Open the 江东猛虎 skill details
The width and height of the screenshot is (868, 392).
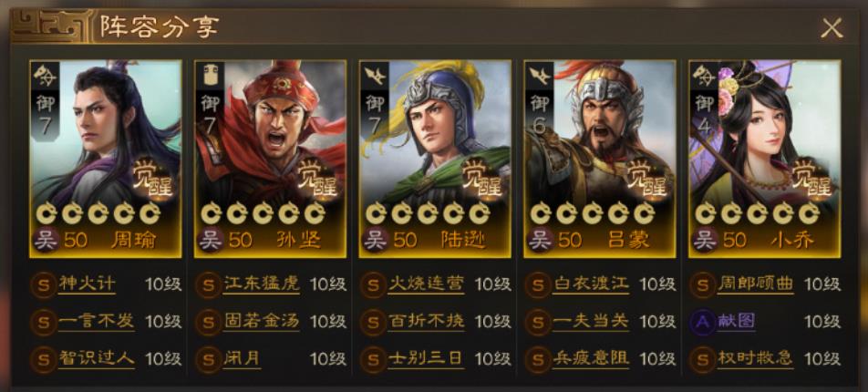[x=262, y=284]
